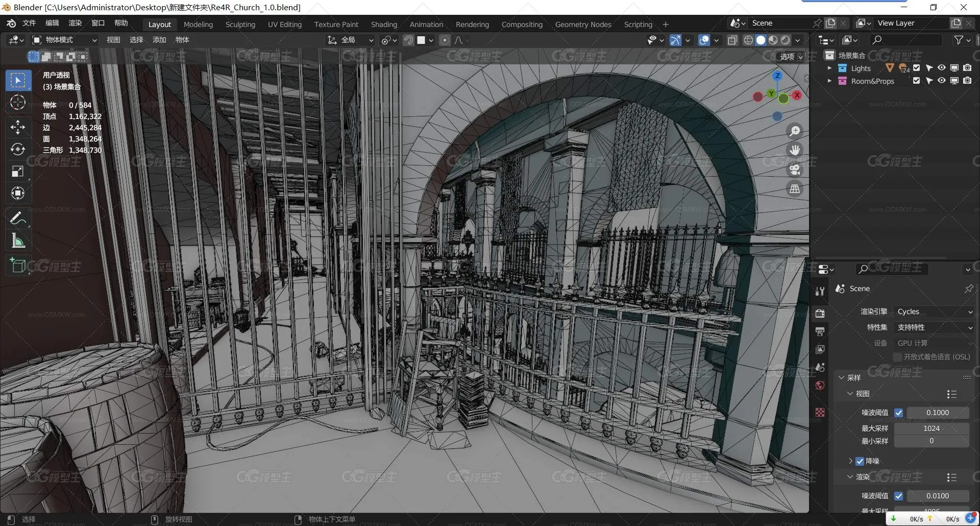This screenshot has height=526, width=980.
Task: Disable Room&Props render camera icon
Action: [967, 81]
